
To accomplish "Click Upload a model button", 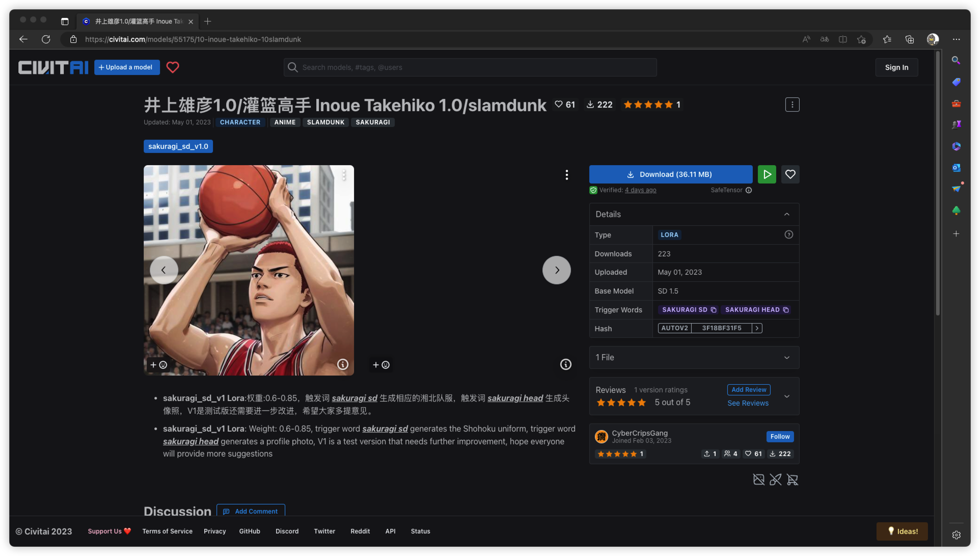I will (x=127, y=67).
